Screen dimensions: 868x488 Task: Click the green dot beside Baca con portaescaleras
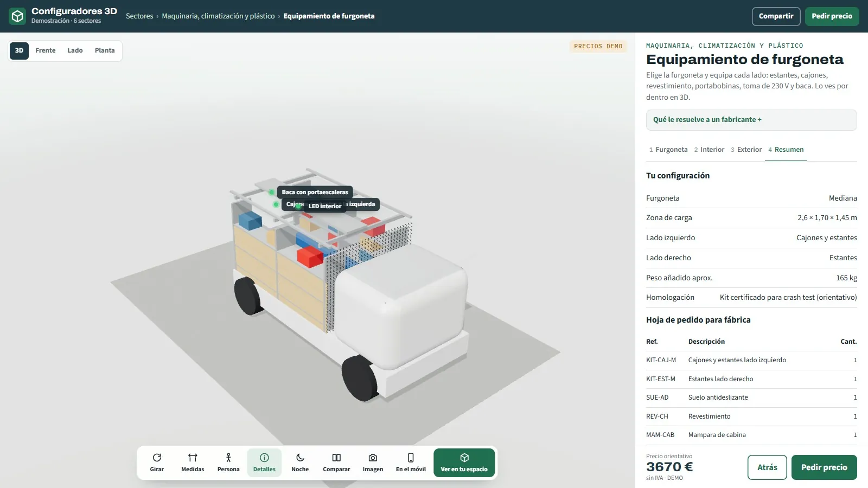click(272, 192)
